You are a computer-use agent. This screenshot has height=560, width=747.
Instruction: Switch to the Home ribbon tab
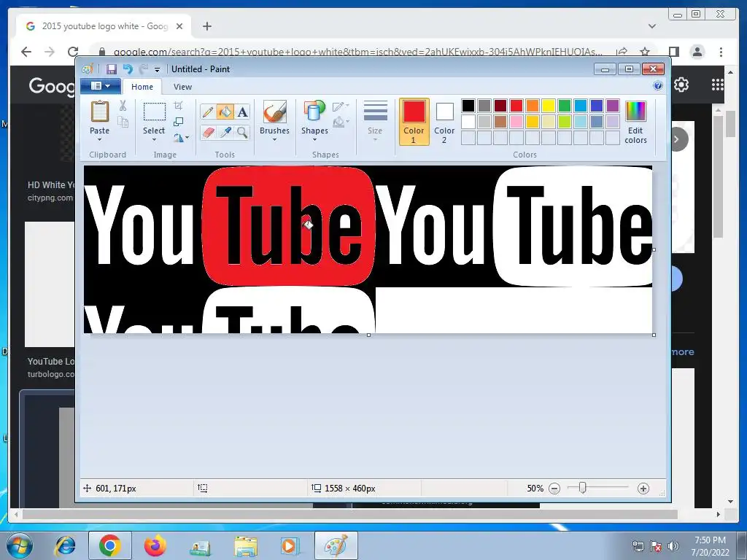(x=142, y=87)
